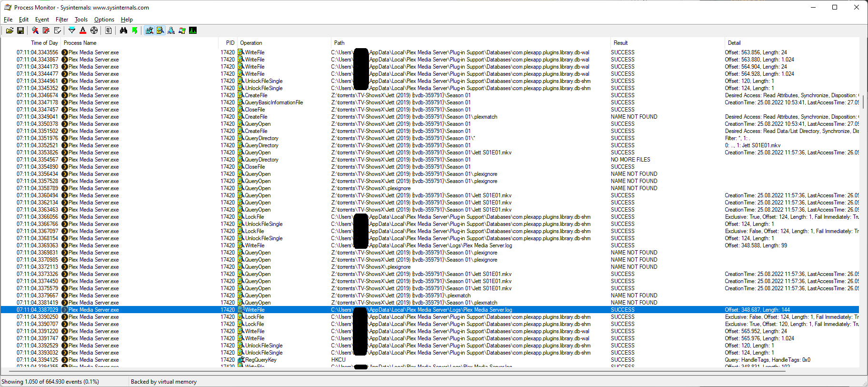This screenshot has width=868, height=387.
Task: Select the Include Process From Window crosshair
Action: click(x=94, y=31)
